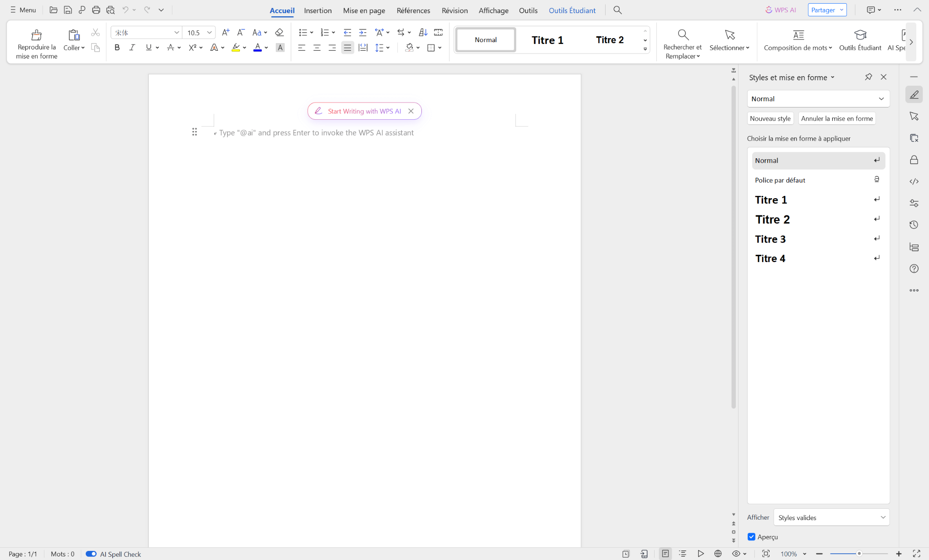The height and width of the screenshot is (560, 929).
Task: Click the history clock sidebar icon
Action: click(x=914, y=225)
